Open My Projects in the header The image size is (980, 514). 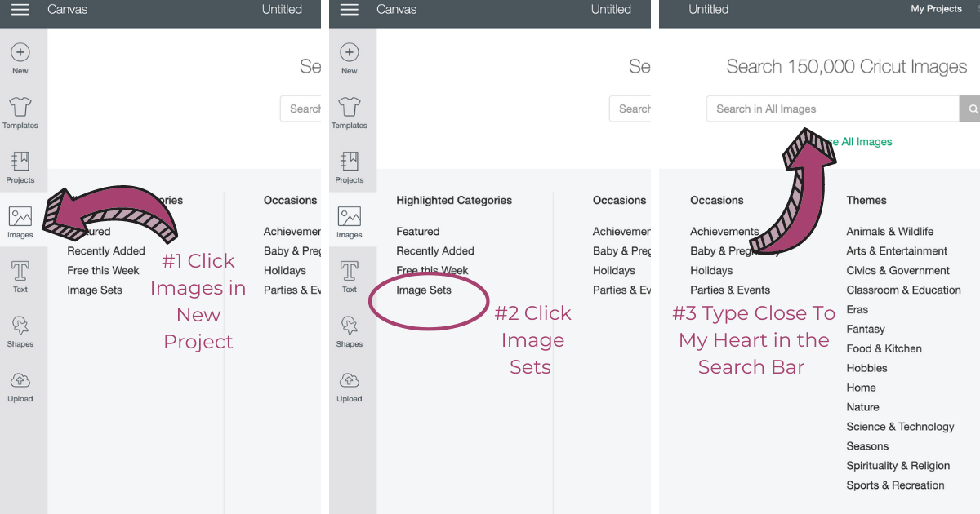tap(936, 9)
